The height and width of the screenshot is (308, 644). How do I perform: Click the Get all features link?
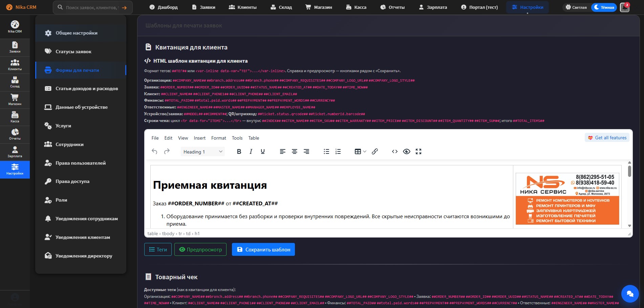click(x=607, y=138)
